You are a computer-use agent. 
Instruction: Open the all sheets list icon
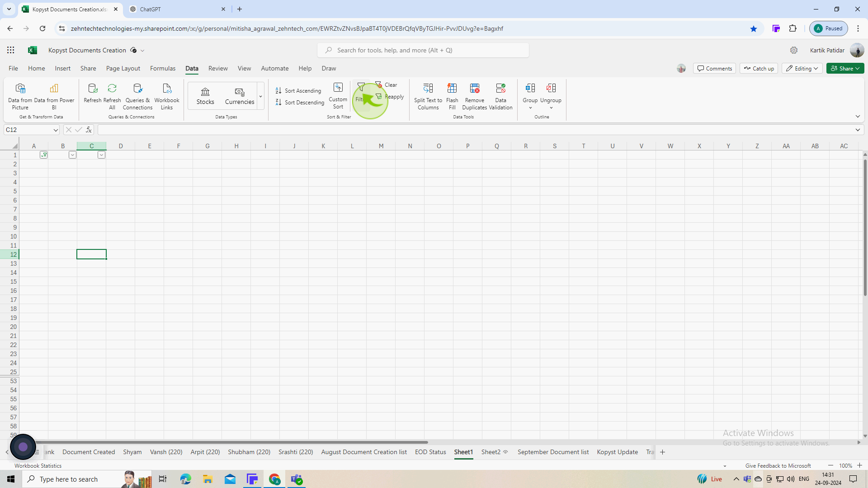point(37,452)
